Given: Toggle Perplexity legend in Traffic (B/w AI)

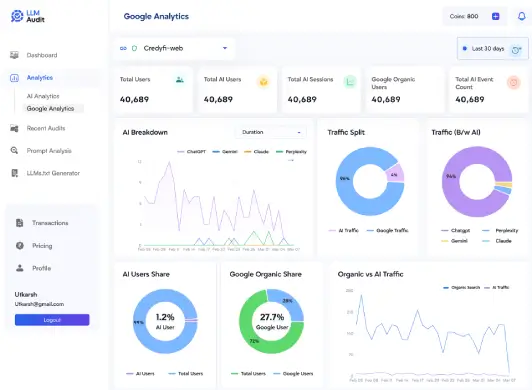Looking at the screenshot, I should 500,230.
